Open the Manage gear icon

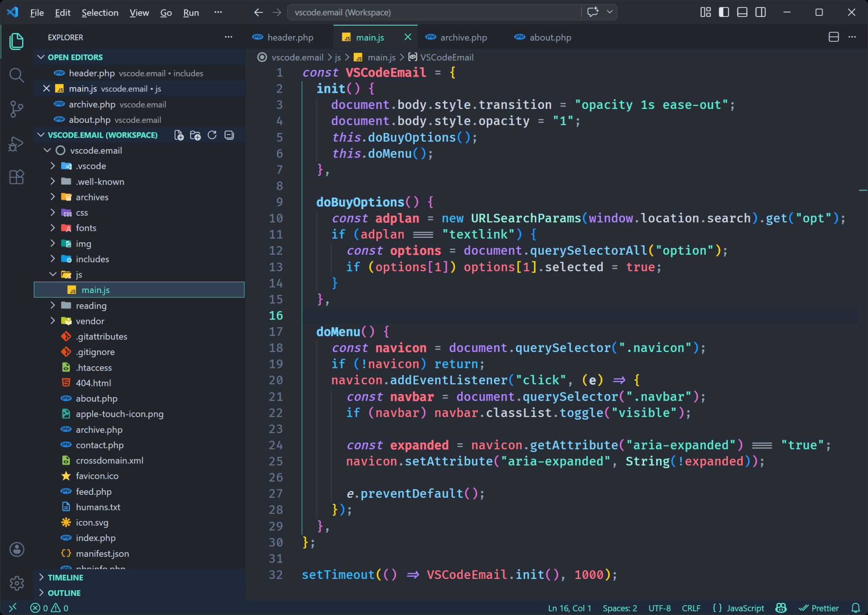[16, 583]
